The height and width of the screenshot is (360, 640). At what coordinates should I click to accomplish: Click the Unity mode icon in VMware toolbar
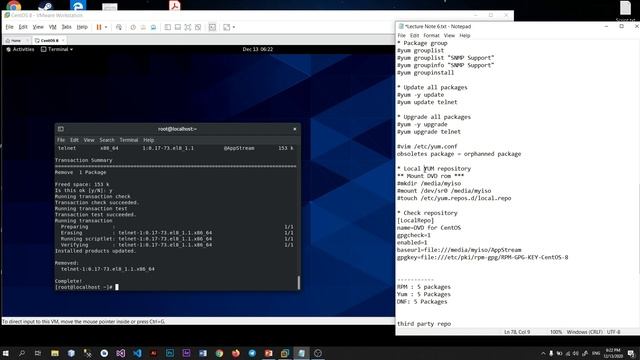pos(198,27)
